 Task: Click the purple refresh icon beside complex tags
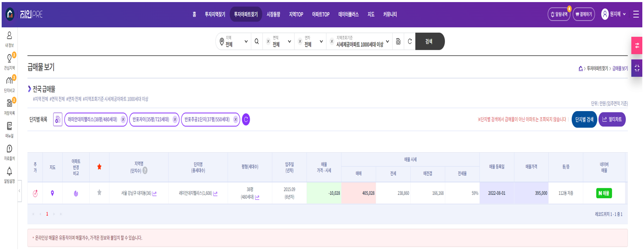click(x=246, y=119)
